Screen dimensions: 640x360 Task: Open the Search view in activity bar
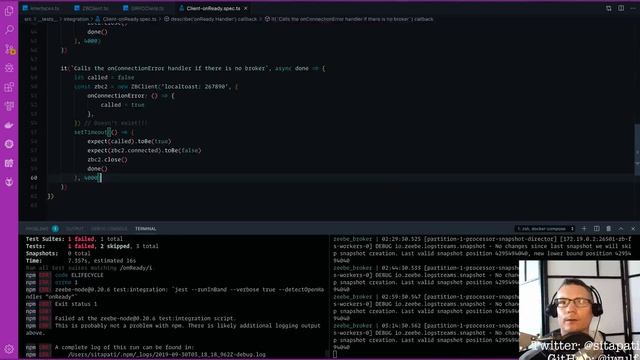click(x=9, y=30)
